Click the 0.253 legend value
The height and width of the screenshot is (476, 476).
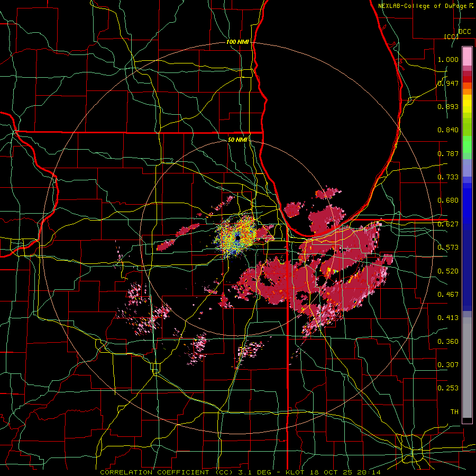click(448, 388)
